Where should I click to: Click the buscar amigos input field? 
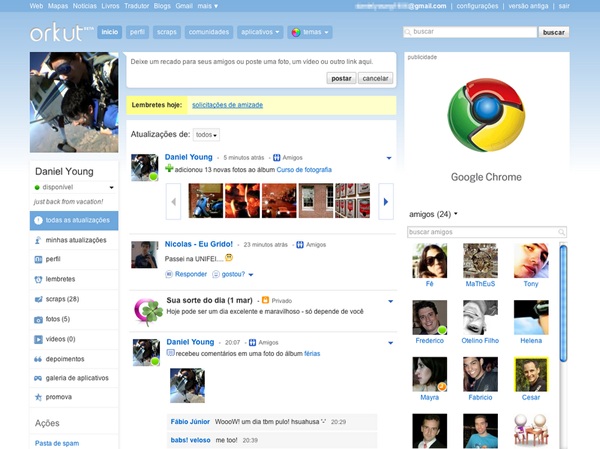point(482,232)
